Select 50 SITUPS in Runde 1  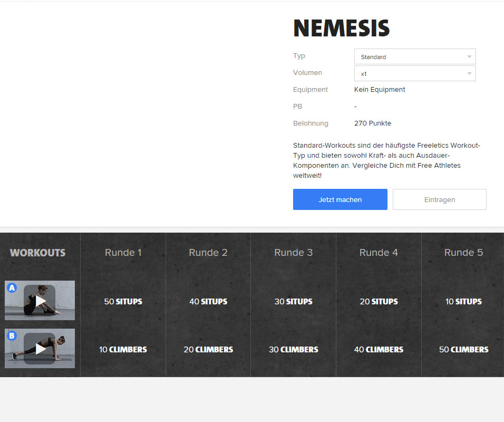pos(123,301)
